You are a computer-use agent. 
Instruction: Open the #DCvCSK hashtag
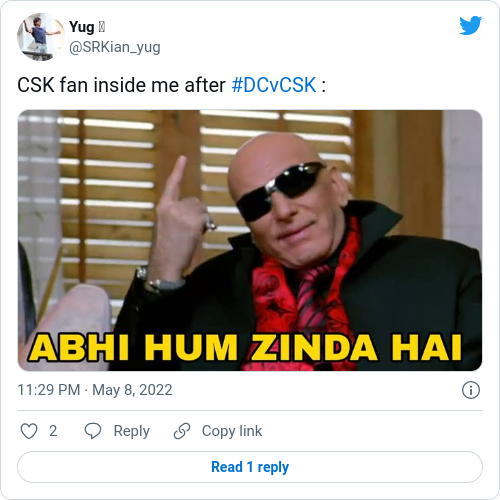click(274, 85)
